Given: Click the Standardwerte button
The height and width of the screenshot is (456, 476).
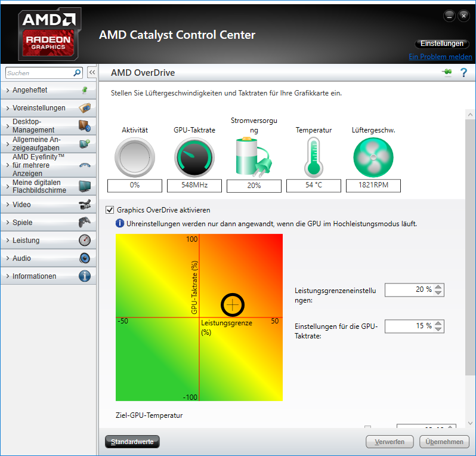Looking at the screenshot, I should pos(132,442).
